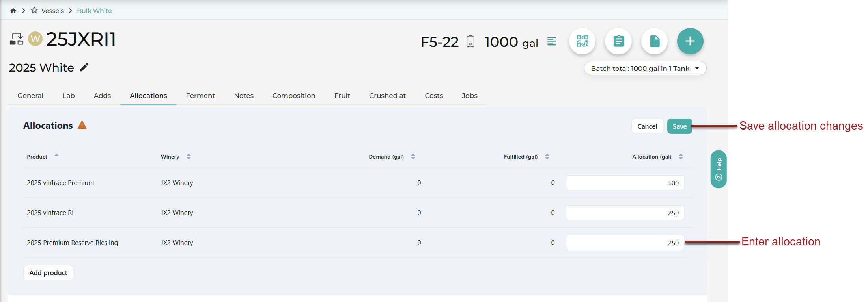Open the Crushed at tab
This screenshot has width=868, height=302.
tap(387, 96)
